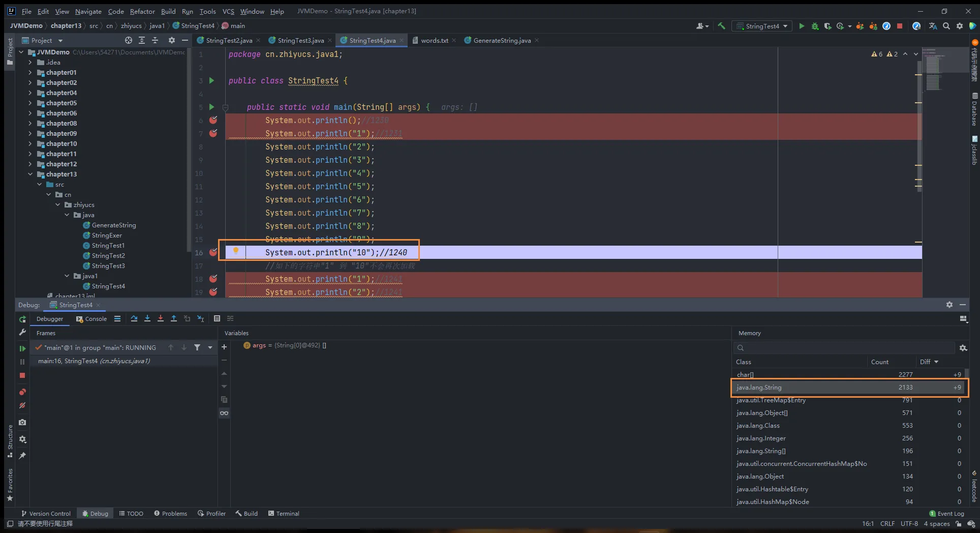Click the glasses watches icon in Variables
The height and width of the screenshot is (533, 980).
tap(224, 413)
